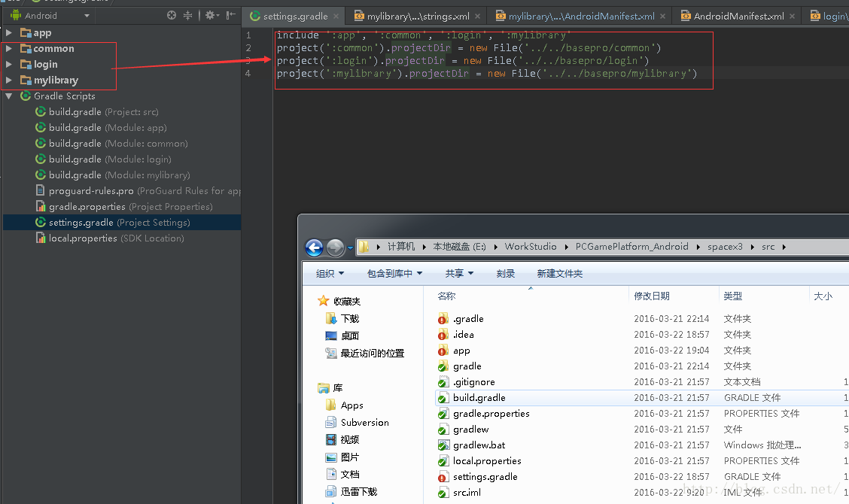The height and width of the screenshot is (504, 849).
Task: Expand the common module folder
Action: pos(9,48)
